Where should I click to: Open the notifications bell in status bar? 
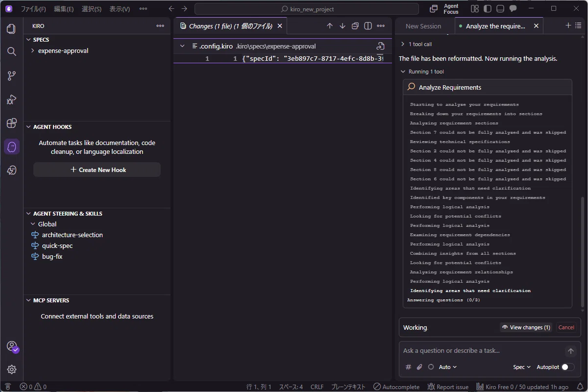tap(580, 387)
